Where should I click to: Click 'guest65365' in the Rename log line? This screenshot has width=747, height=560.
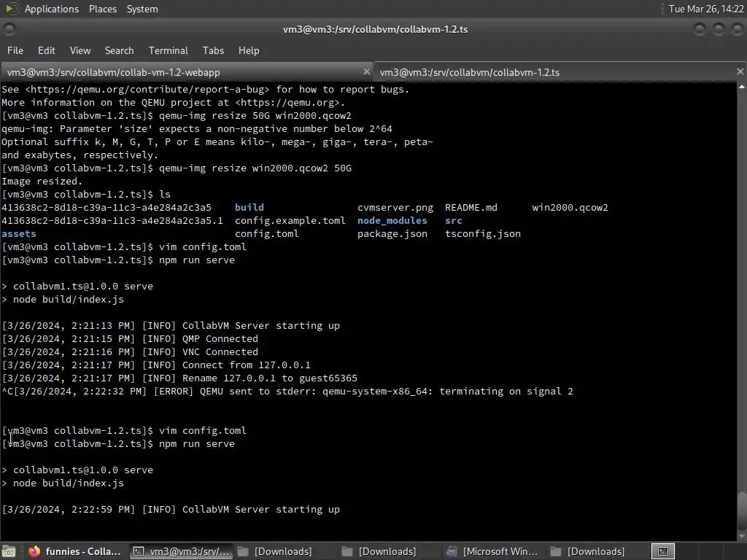pos(328,378)
